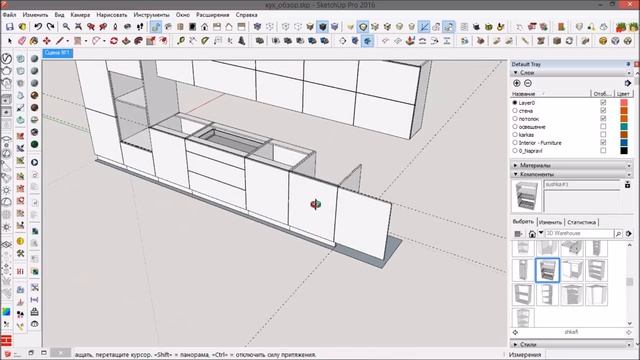This screenshot has height=360, width=640.
Task: Select the Paint Bucket tool
Action: coord(34,41)
